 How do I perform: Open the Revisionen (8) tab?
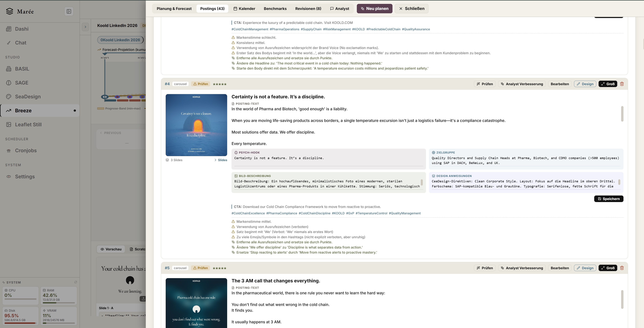click(x=308, y=9)
